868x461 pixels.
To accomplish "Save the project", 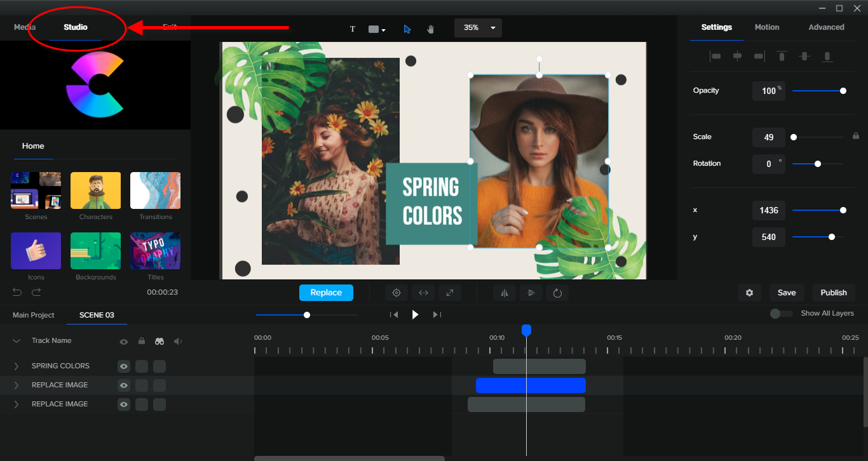I will click(787, 293).
